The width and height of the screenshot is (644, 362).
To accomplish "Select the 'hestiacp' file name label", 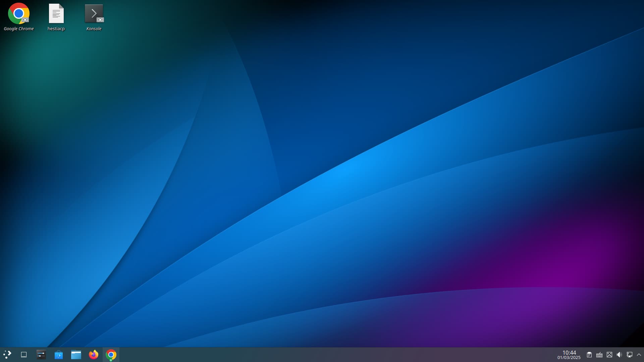I will [x=56, y=29].
